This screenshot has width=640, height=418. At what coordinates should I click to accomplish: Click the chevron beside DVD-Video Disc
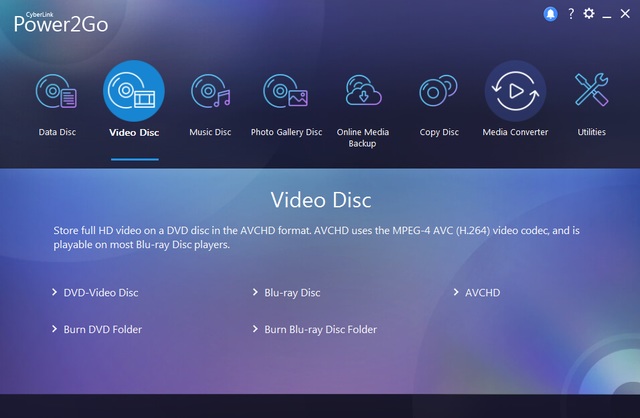pos(54,292)
